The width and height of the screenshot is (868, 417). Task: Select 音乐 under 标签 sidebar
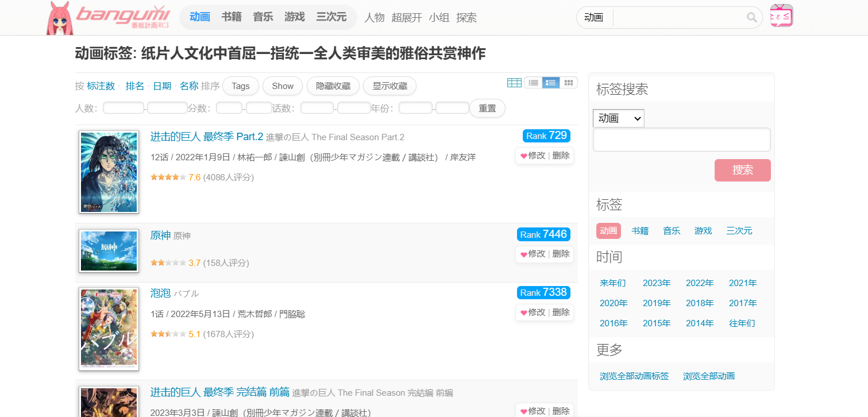pyautogui.click(x=672, y=231)
